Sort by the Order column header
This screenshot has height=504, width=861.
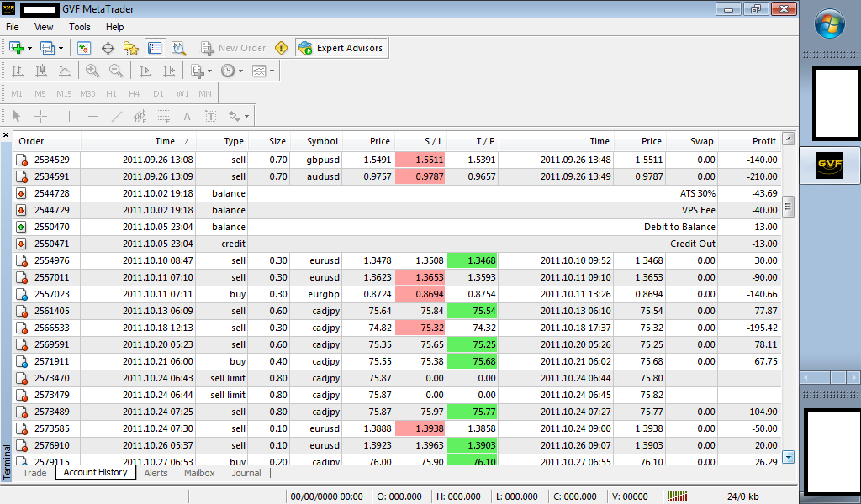coord(47,141)
